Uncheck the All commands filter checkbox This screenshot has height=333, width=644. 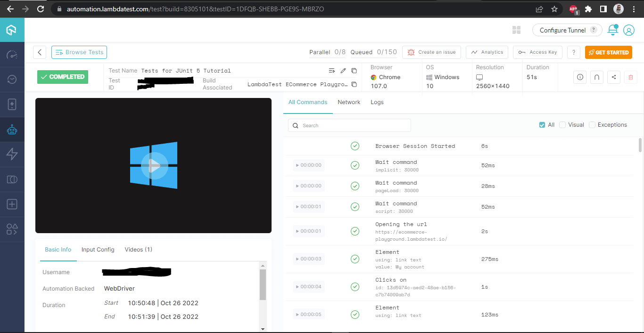(542, 125)
